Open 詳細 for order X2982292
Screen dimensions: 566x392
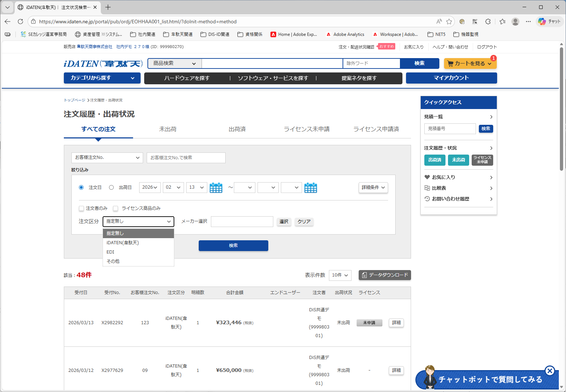pos(396,323)
